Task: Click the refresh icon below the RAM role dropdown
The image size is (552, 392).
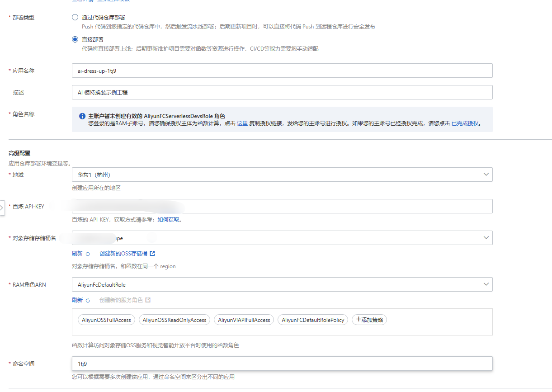Action: click(88, 300)
